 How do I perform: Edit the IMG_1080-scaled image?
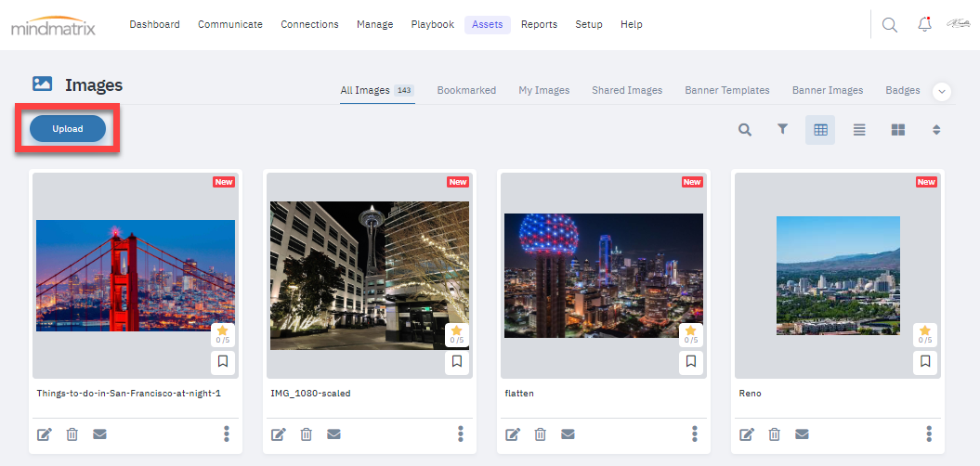(x=278, y=434)
